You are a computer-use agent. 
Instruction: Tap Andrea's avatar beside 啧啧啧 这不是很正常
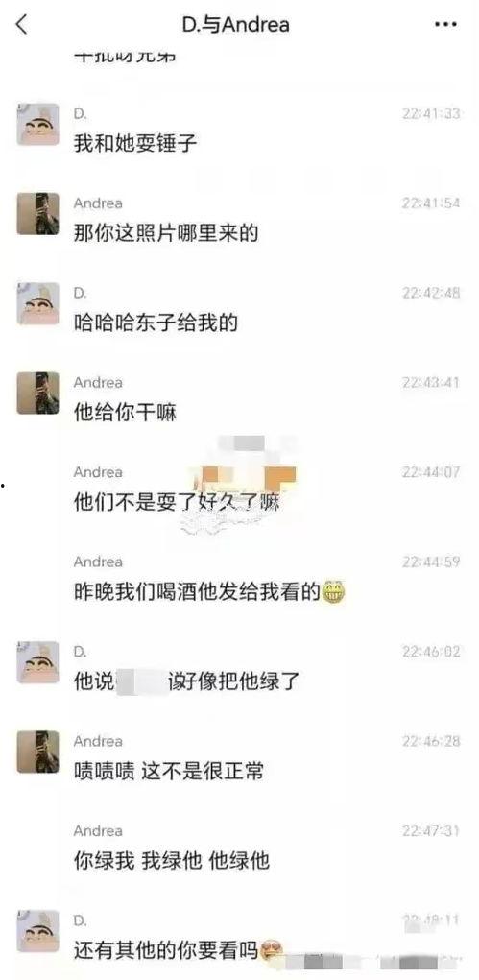tap(37, 752)
